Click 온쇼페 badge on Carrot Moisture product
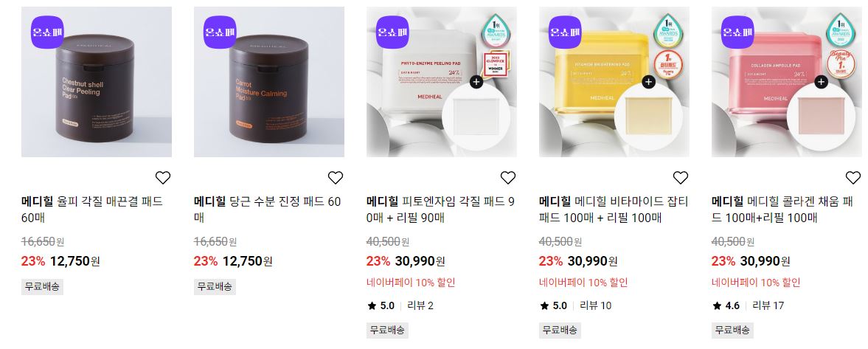The image size is (868, 349). 221,32
